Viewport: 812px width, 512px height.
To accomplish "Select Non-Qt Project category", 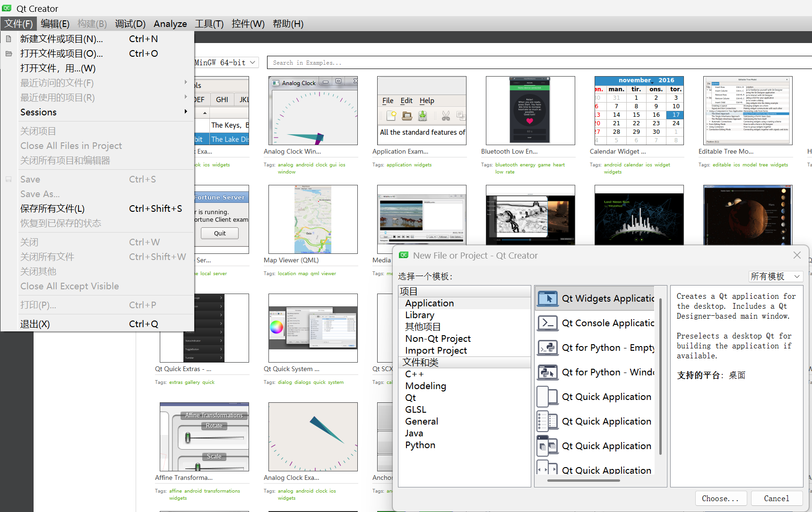I will click(x=465, y=338).
